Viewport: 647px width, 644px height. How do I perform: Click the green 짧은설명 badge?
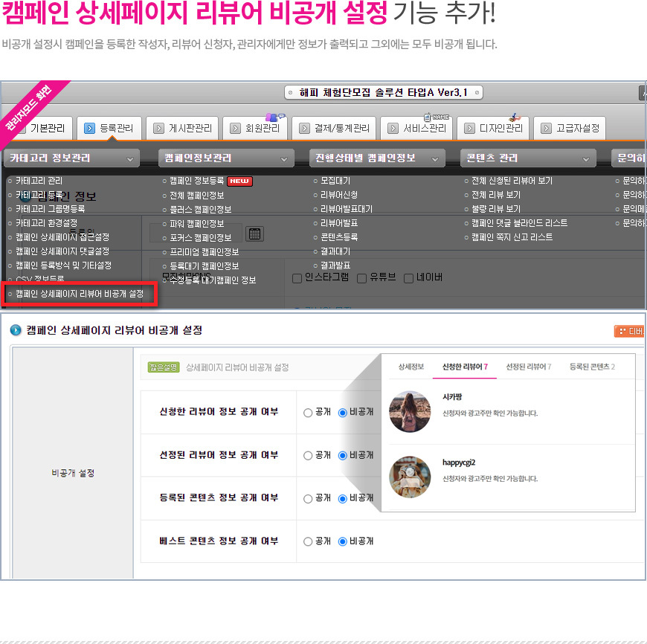point(164,367)
